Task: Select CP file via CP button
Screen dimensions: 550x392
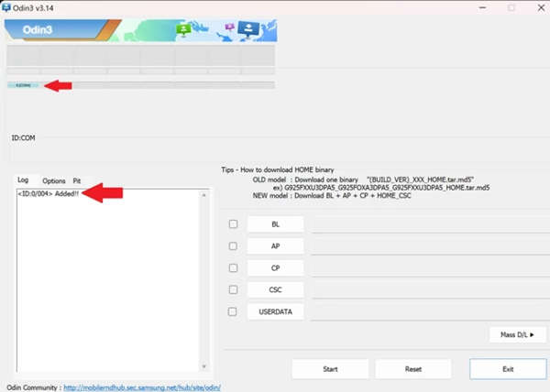Action: 275,268
